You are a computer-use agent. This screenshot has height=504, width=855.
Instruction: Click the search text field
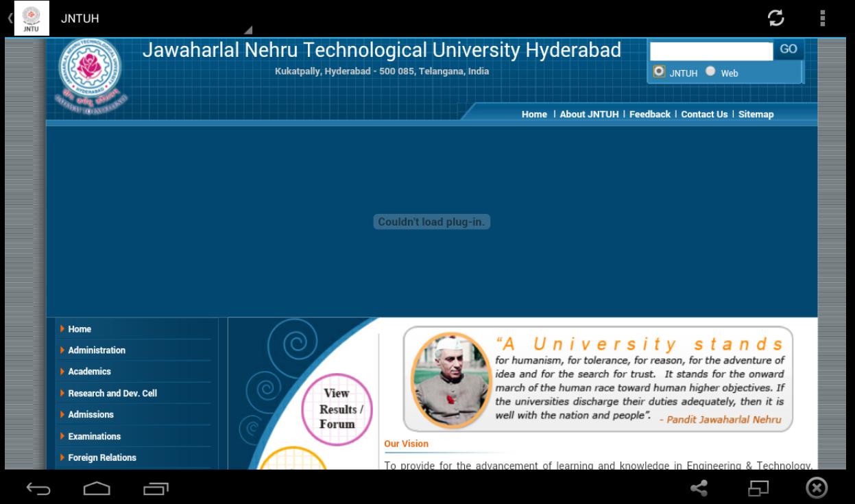(711, 51)
